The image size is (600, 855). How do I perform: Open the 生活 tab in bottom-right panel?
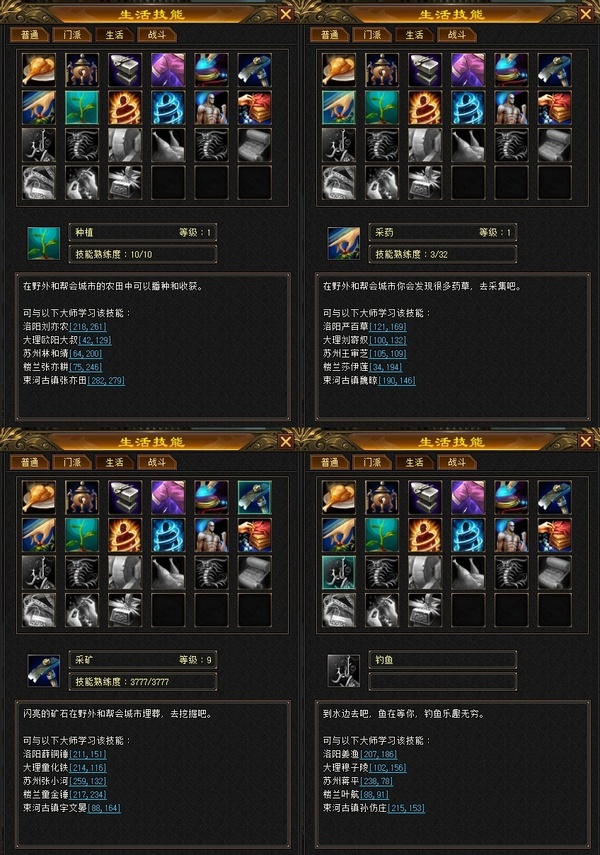[415, 462]
